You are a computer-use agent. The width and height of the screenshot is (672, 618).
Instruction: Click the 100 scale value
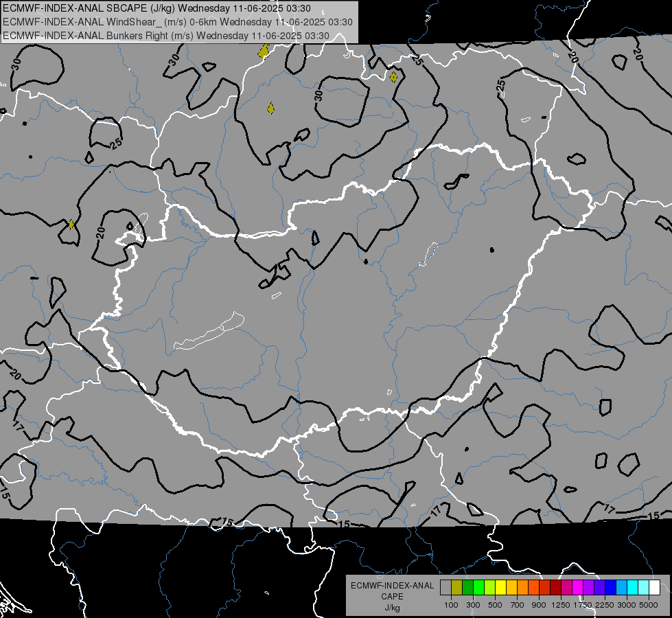click(451, 605)
